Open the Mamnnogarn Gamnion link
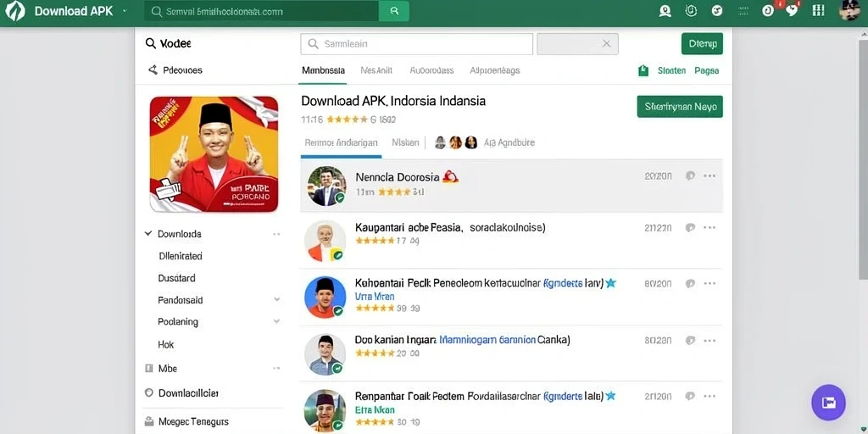Viewport: 868px width, 434px height. pyautogui.click(x=487, y=339)
